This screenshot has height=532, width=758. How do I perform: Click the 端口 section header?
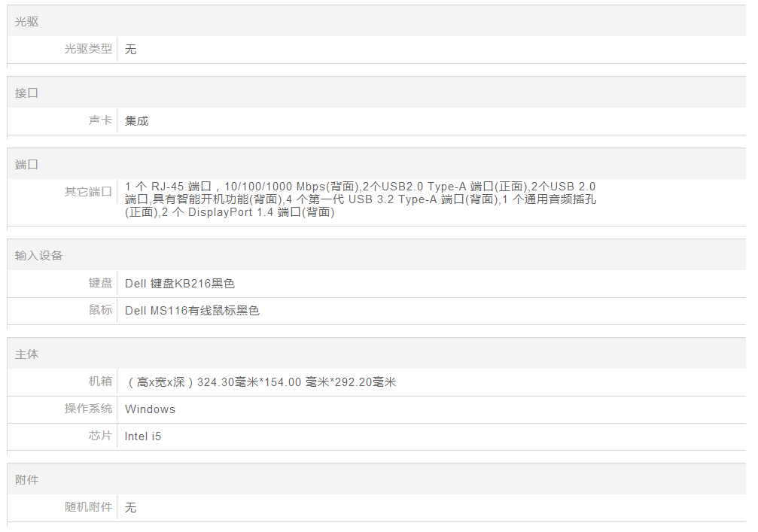[x=27, y=165]
